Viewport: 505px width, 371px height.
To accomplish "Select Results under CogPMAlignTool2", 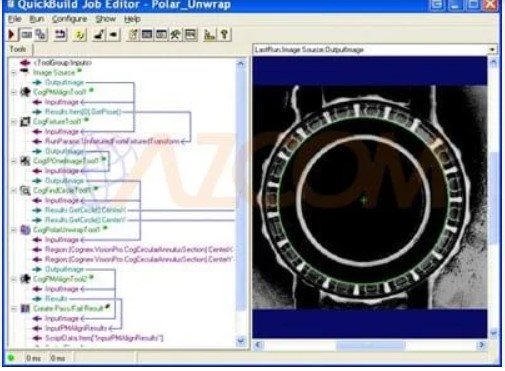I will (x=56, y=298).
